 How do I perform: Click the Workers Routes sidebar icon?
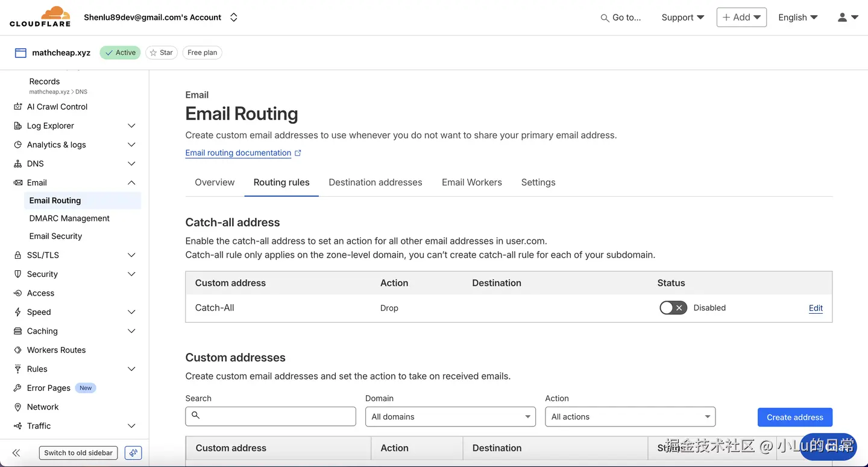(x=17, y=350)
